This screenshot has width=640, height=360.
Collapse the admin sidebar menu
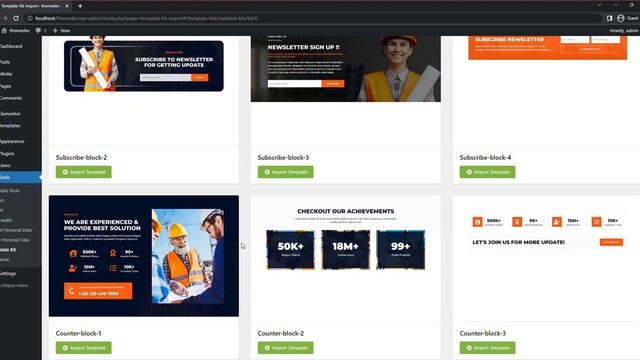point(15,285)
